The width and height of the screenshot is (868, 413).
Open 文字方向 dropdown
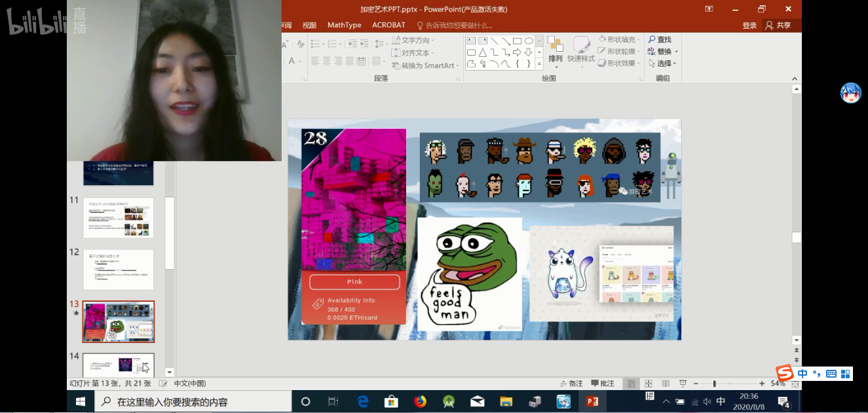point(413,41)
